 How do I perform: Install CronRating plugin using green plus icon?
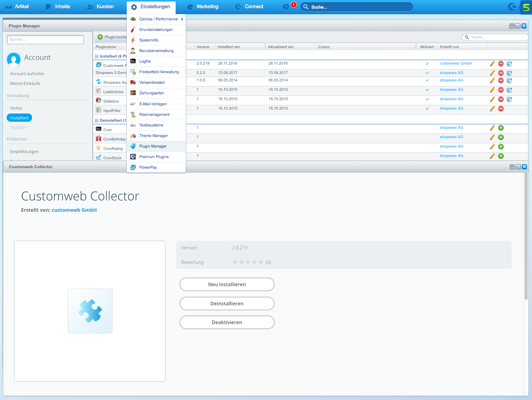[501, 146]
